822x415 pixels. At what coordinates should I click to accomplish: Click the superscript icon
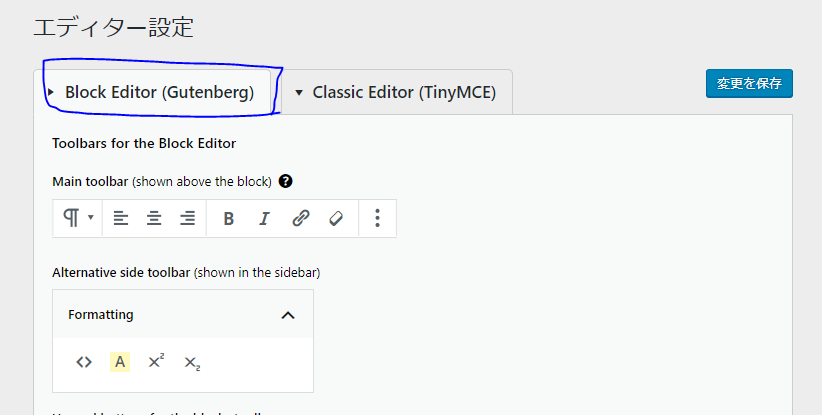click(x=156, y=361)
